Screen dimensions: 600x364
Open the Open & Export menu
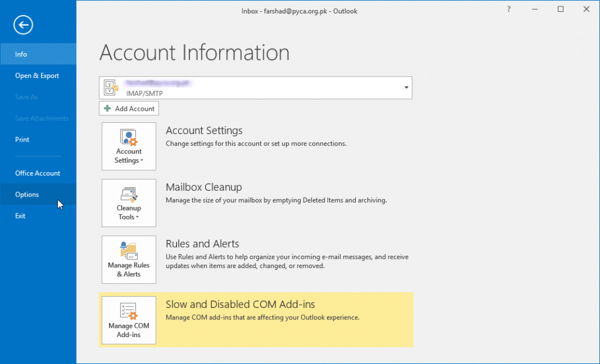pyautogui.click(x=37, y=75)
